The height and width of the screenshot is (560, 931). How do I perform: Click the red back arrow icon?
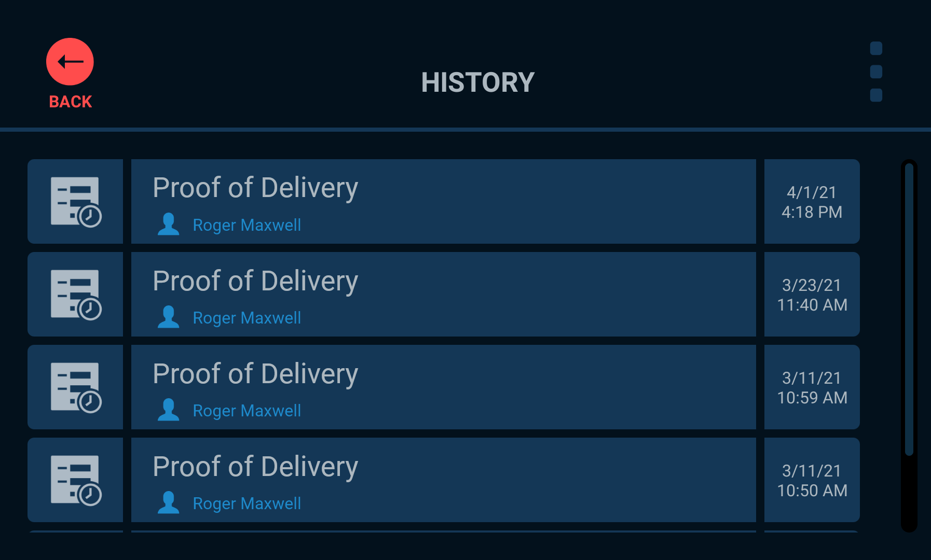(x=70, y=62)
